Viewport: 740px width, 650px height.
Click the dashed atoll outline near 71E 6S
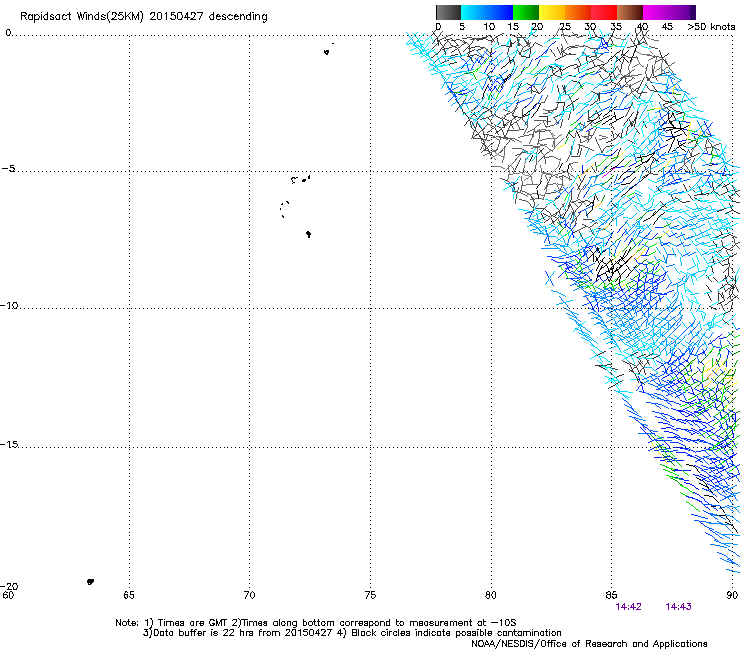pyautogui.click(x=284, y=209)
